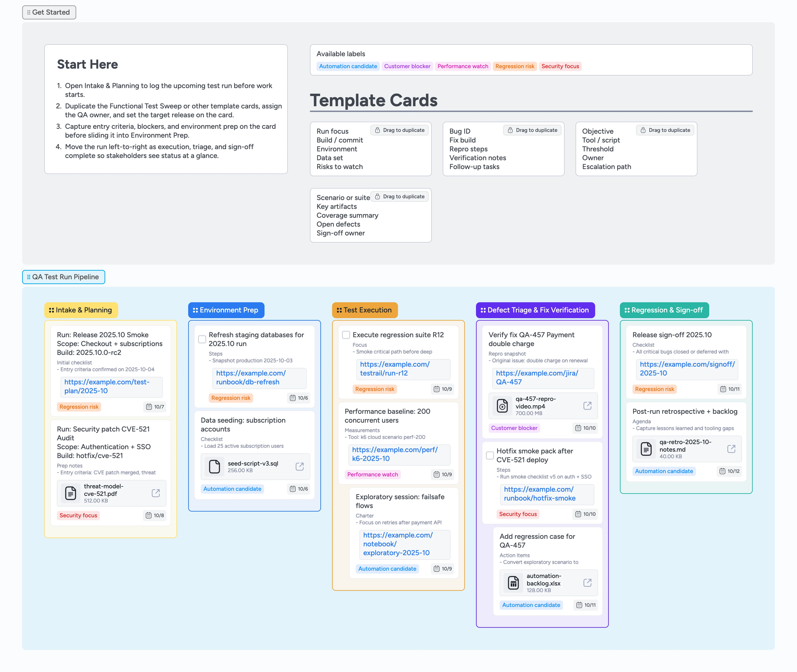
Task: Open seed-script-v3.sql via its external link icon
Action: tap(300, 467)
